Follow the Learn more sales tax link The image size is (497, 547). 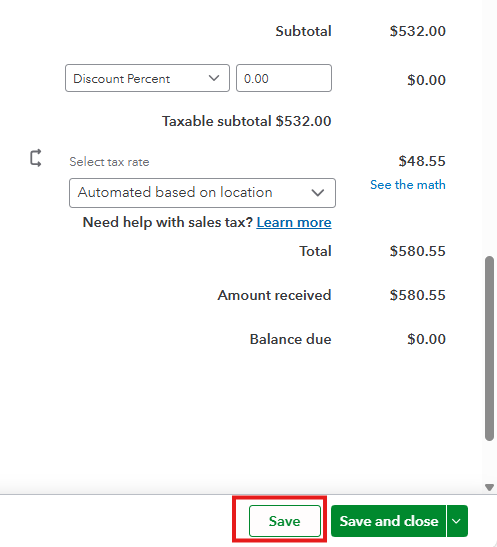click(x=294, y=222)
